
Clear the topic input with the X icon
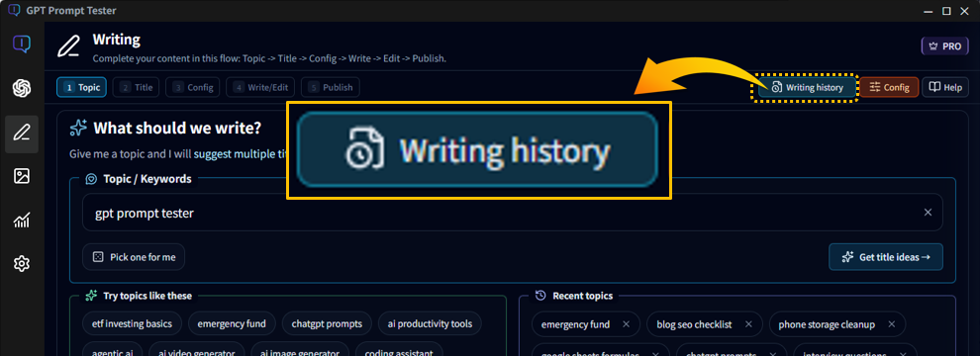(x=929, y=213)
